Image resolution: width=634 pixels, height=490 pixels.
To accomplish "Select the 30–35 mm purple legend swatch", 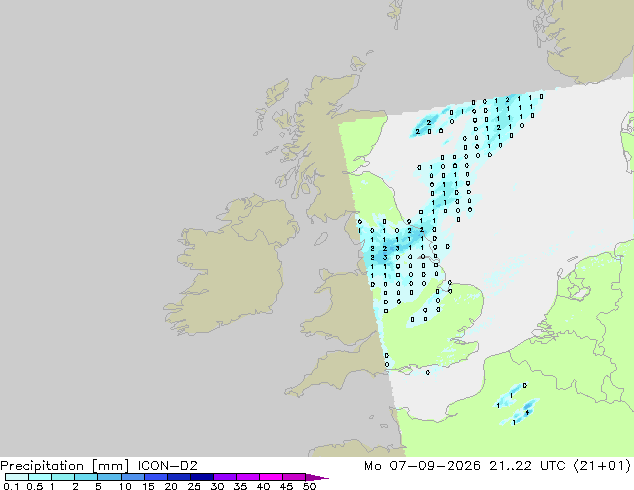I will (224, 477).
